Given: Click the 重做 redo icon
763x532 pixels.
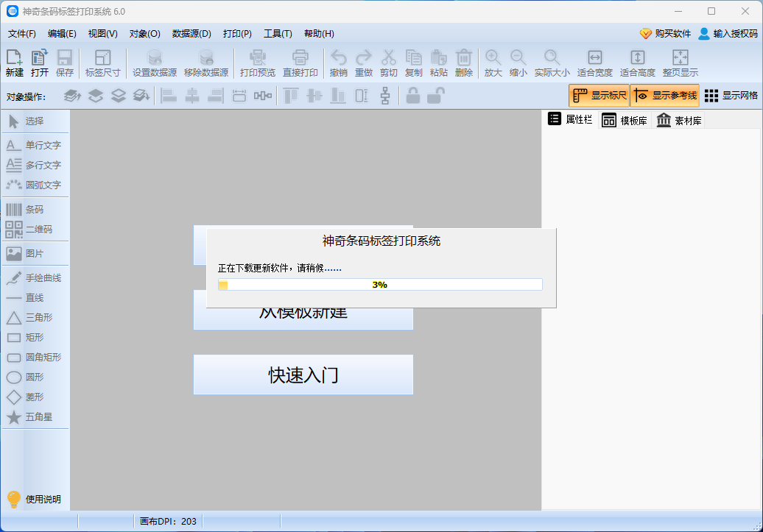Looking at the screenshot, I should [364, 63].
